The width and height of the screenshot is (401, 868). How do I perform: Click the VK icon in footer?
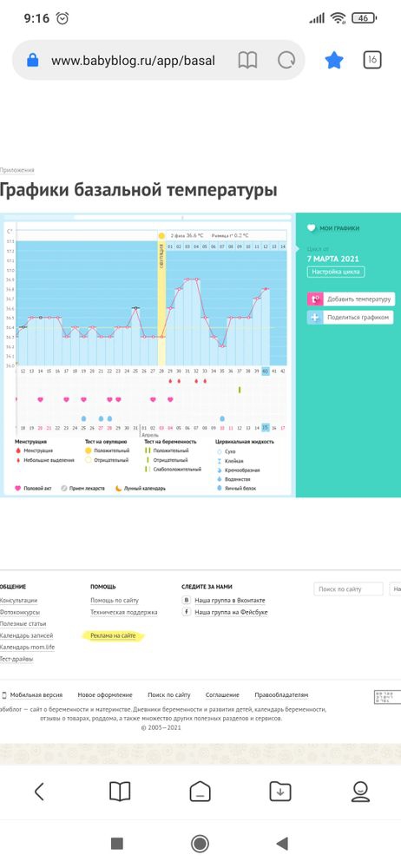[187, 600]
